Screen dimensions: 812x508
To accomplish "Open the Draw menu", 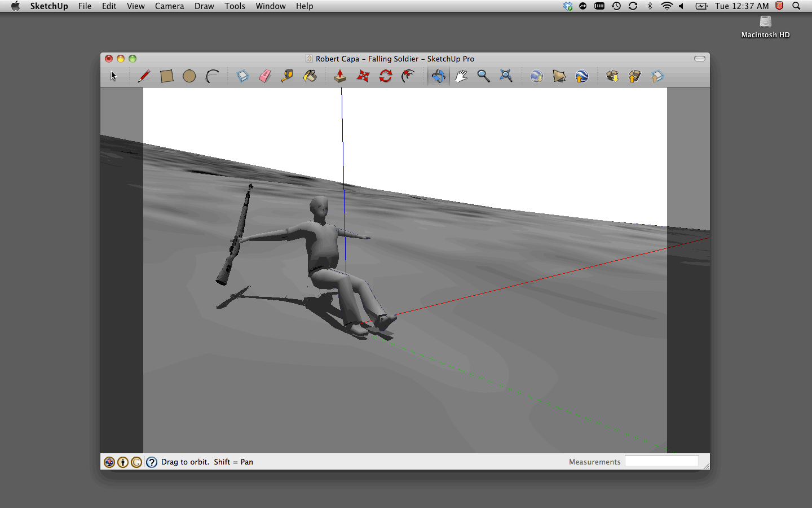I will (x=204, y=6).
